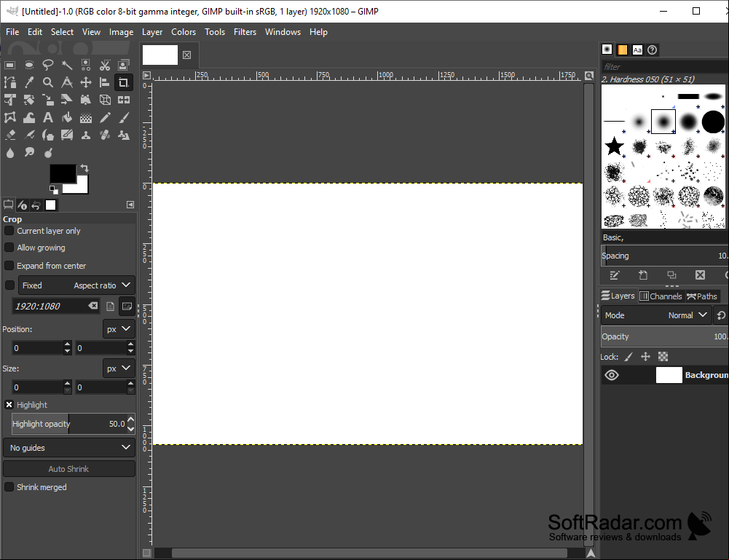Tick the Fixed aspect ratio checkbox

point(9,285)
